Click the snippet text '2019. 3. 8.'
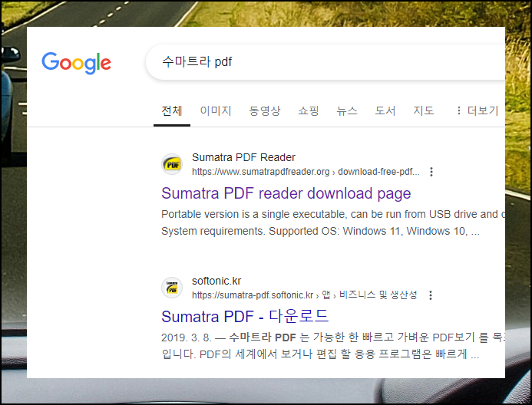The height and width of the screenshot is (405, 532). click(x=187, y=337)
